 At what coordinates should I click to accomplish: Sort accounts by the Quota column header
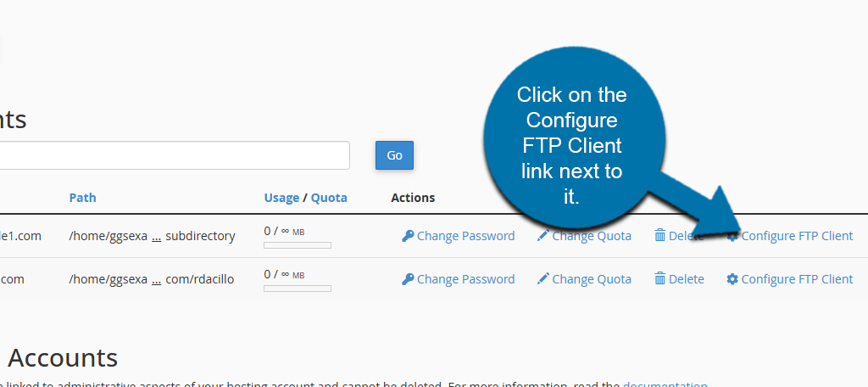329,198
